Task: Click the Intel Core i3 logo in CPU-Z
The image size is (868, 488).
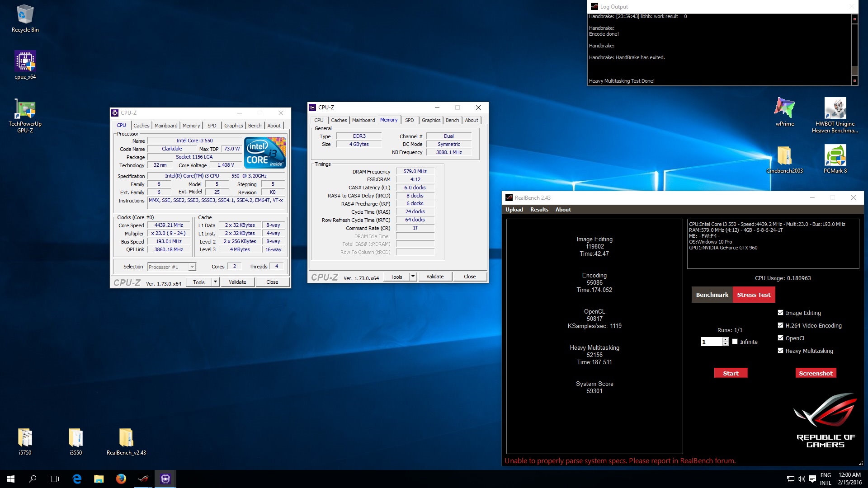Action: click(x=265, y=153)
